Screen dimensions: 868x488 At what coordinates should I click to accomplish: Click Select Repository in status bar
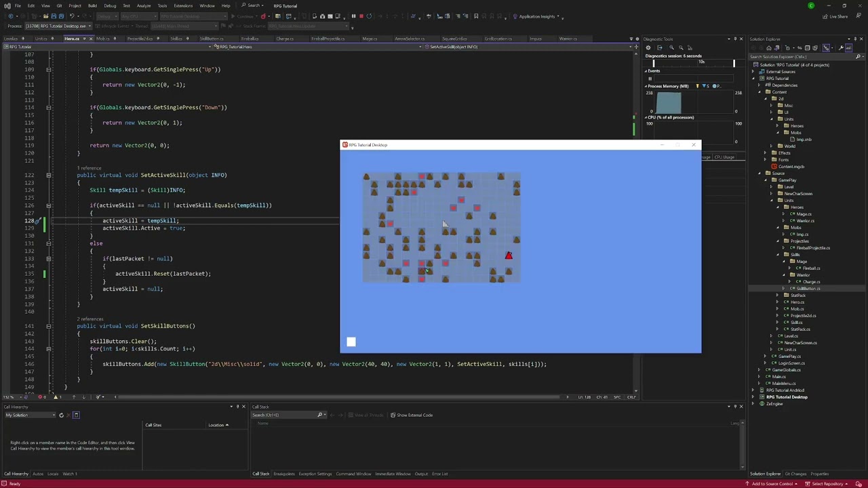[829, 484]
